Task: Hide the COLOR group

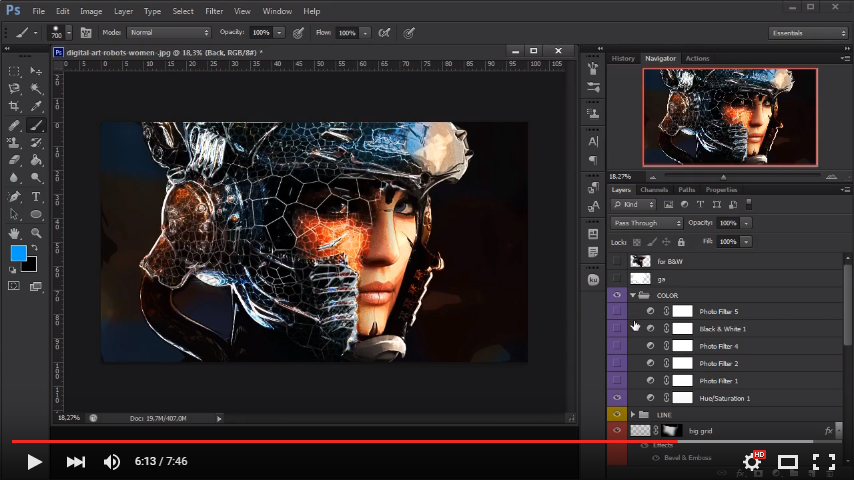Action: [x=617, y=295]
